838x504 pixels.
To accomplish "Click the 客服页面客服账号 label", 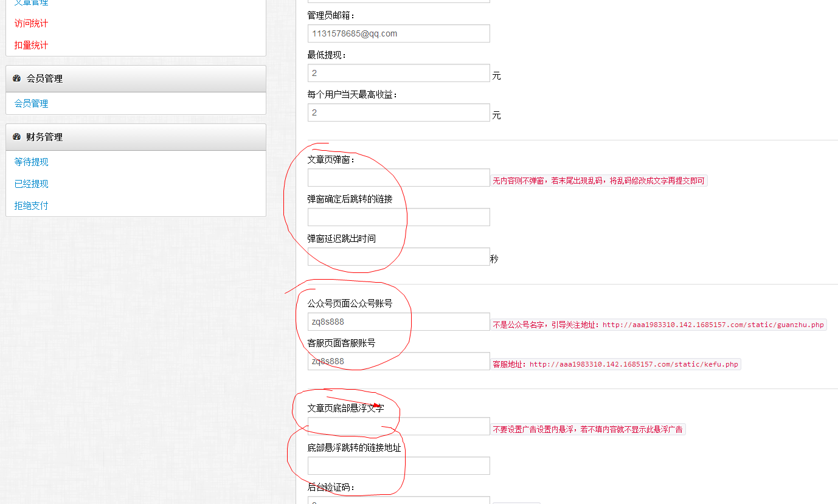I will [x=342, y=343].
